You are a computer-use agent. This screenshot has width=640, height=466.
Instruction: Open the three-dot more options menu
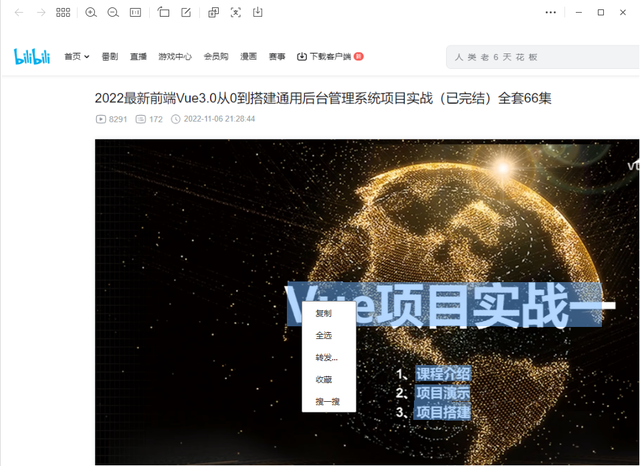[x=551, y=12]
